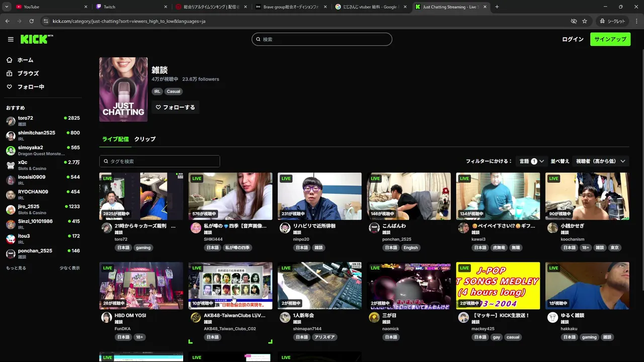Click the English tag under ponchan_2525
Viewport: 644px width, 362px height.
(x=411, y=248)
